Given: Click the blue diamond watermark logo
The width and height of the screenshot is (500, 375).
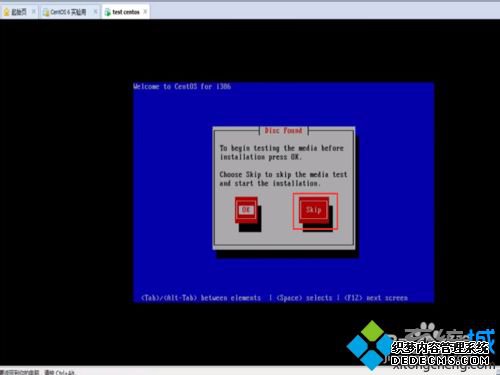Looking at the screenshot, I should tap(371, 345).
